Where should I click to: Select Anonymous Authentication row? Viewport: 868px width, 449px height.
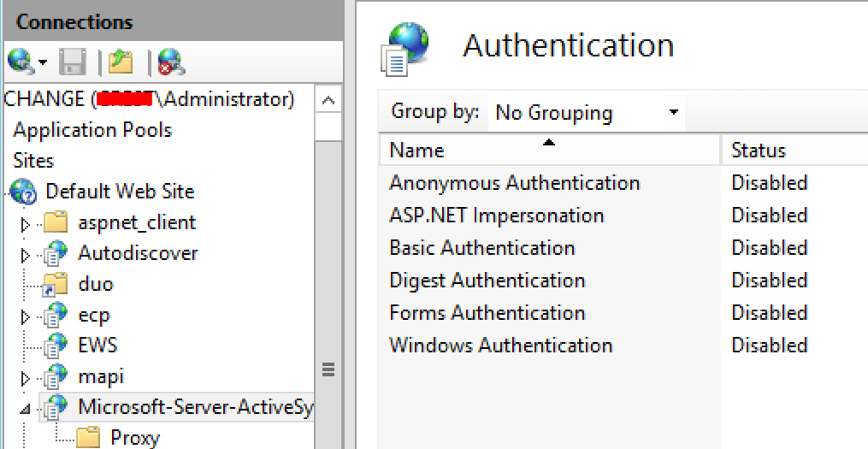tap(514, 183)
